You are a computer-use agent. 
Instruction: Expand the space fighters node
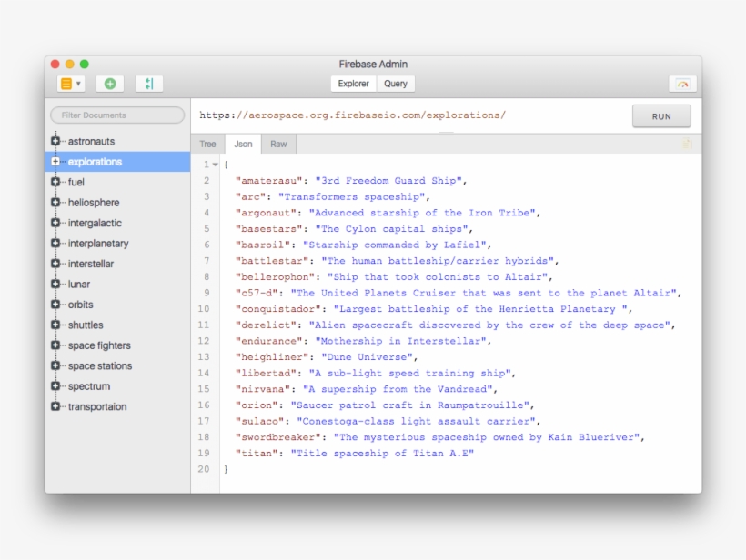(x=55, y=345)
